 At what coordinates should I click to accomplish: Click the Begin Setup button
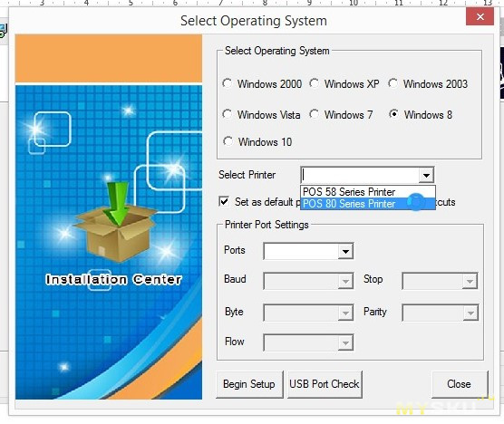249,384
